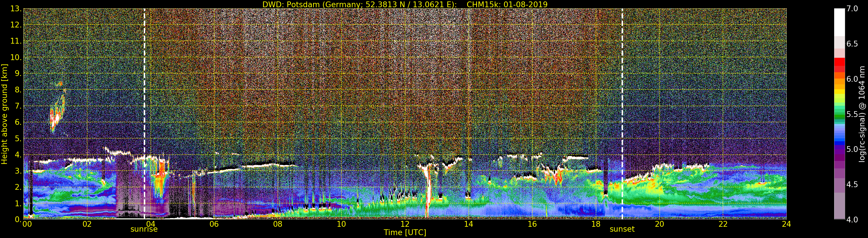The width and height of the screenshot is (868, 238).
Task: Select the "20" time axis tick label
Action: pyautogui.click(x=659, y=224)
